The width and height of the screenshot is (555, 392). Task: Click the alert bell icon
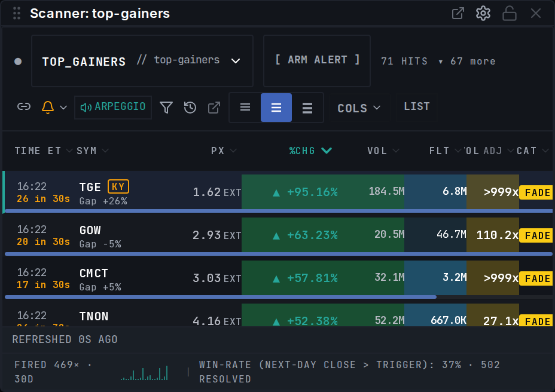click(x=48, y=107)
